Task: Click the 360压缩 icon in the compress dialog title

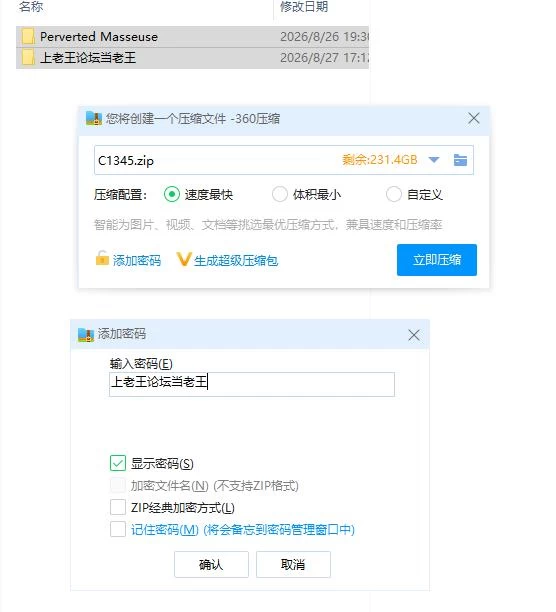Action: point(94,118)
